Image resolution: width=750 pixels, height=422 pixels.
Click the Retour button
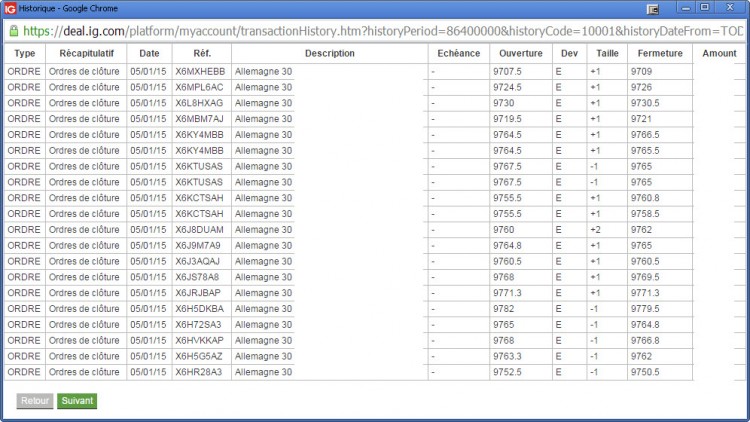pyautogui.click(x=35, y=401)
